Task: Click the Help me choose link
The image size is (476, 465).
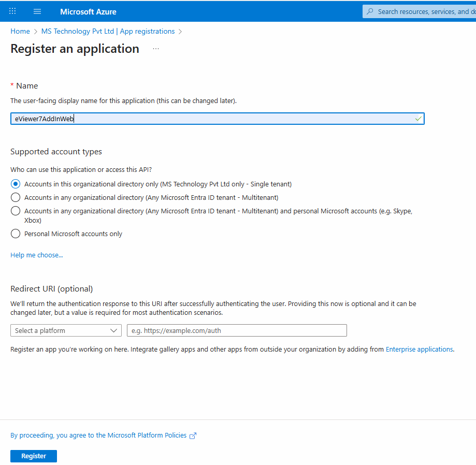Action: [x=36, y=255]
